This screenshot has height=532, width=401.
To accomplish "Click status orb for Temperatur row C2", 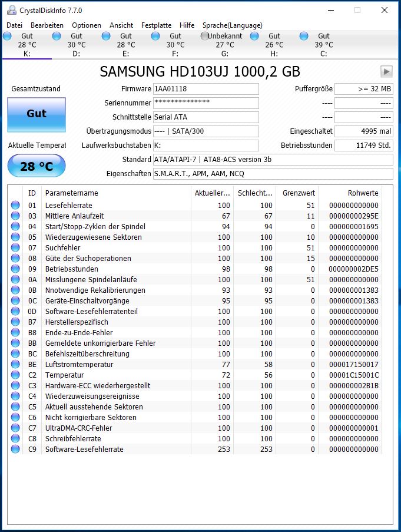I will tap(15, 375).
